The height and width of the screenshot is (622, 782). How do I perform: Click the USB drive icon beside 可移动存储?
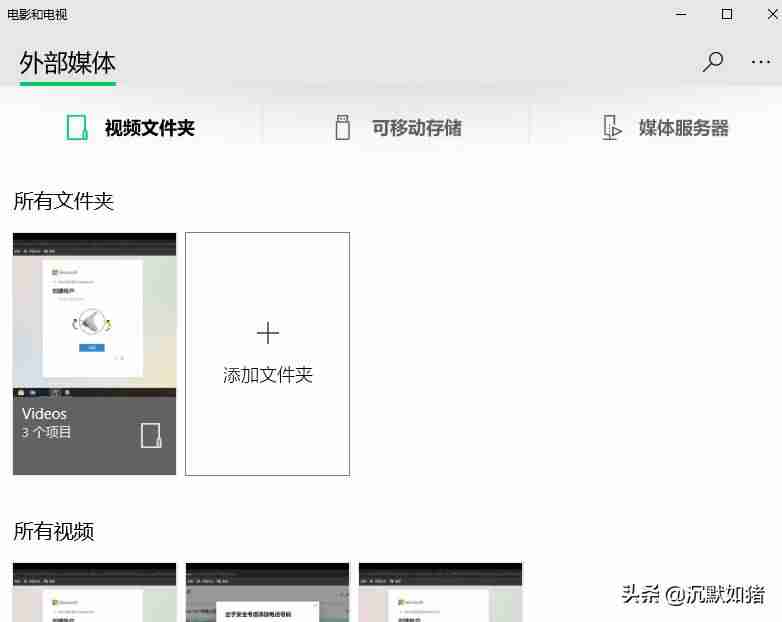tap(343, 127)
